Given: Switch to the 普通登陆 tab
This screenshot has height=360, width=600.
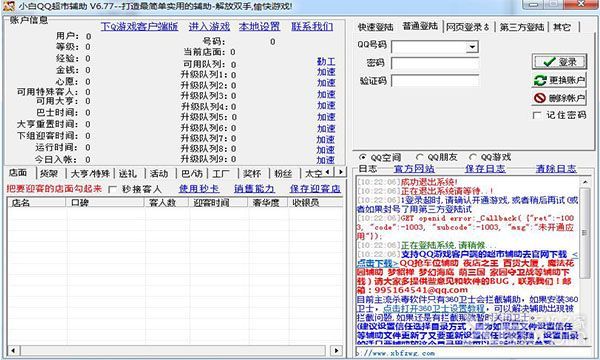Looking at the screenshot, I should pos(420,26).
